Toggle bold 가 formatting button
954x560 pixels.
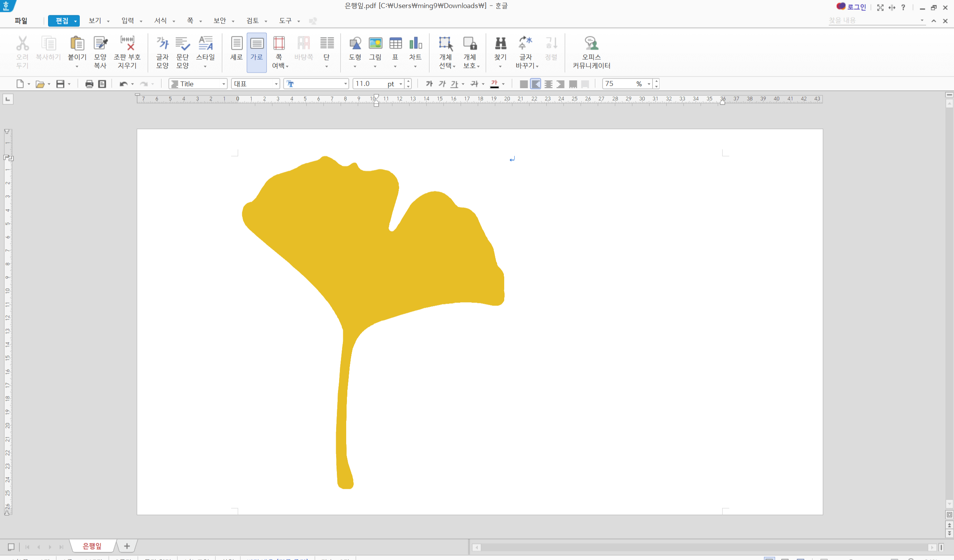(429, 84)
